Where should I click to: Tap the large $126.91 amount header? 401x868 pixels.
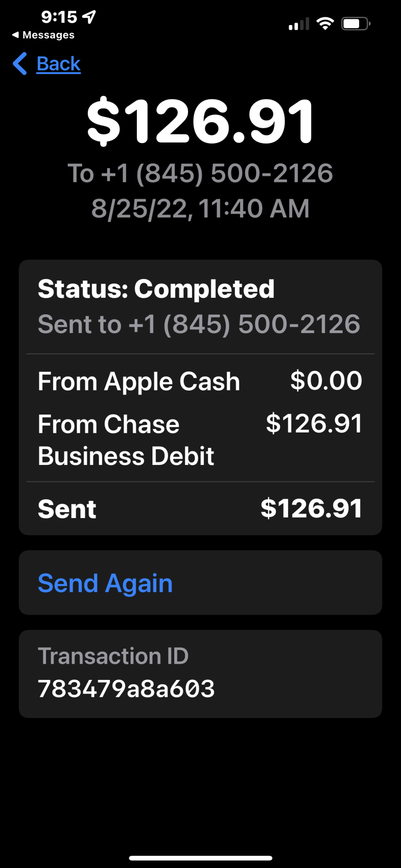tap(200, 121)
